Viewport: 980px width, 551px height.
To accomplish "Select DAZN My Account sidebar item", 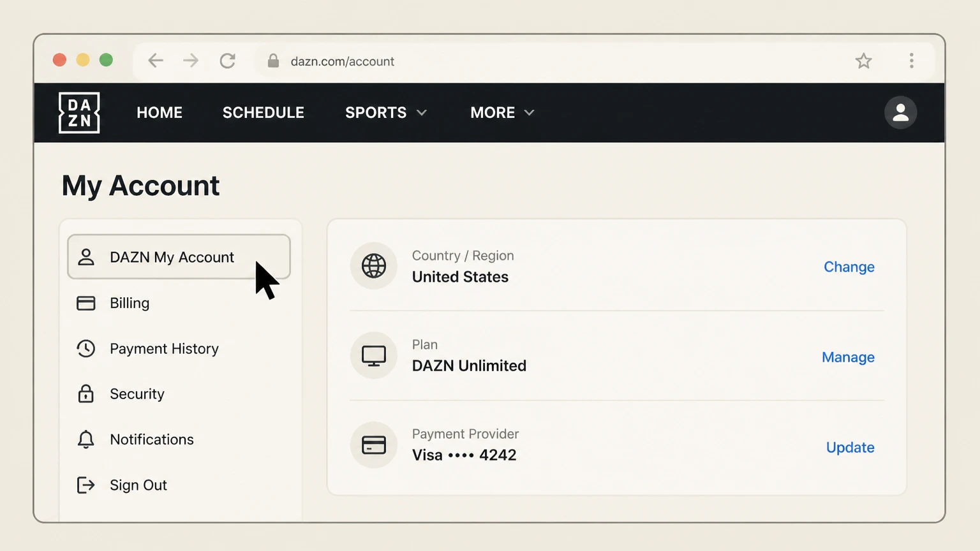I will point(179,257).
